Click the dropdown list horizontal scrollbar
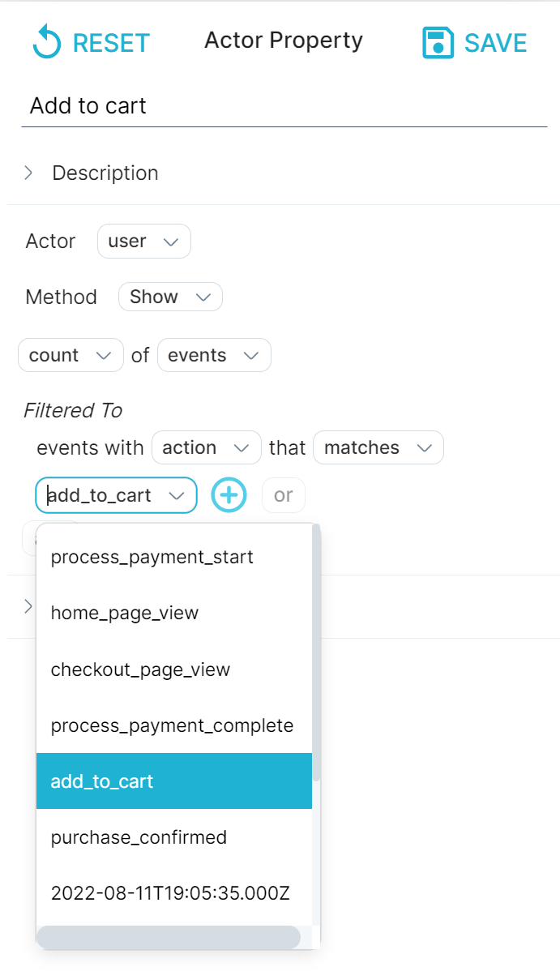Screen dimensions: 560x971 (x=169, y=937)
